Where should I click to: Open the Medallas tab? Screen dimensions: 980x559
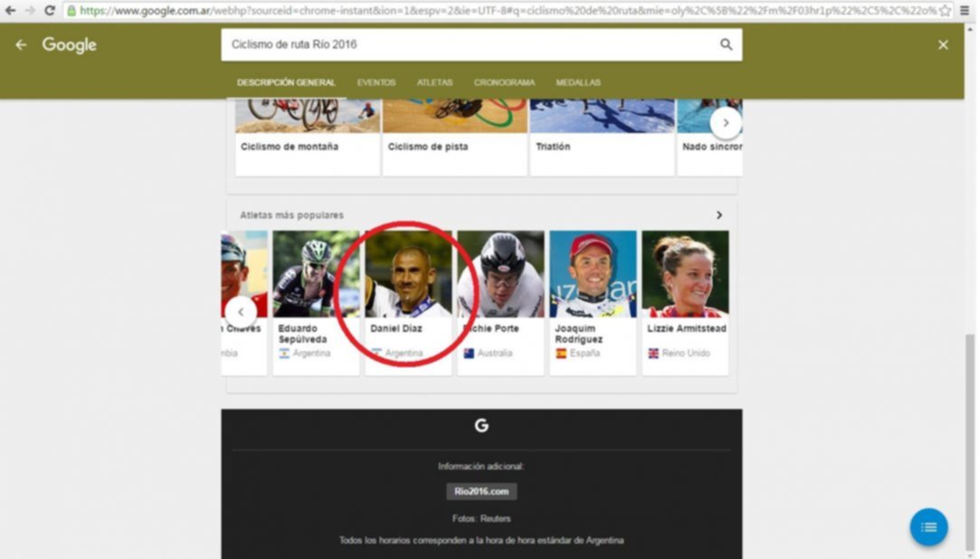(578, 82)
